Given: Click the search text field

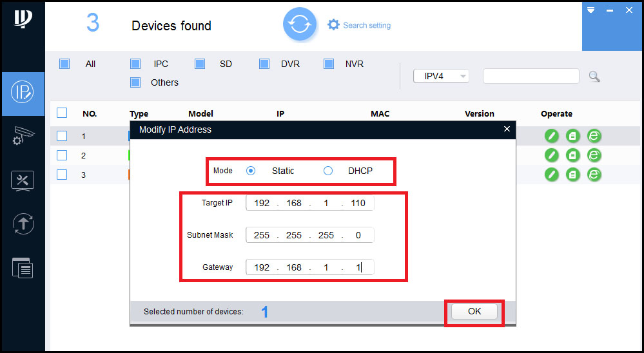Looking at the screenshot, I should pyautogui.click(x=531, y=77).
